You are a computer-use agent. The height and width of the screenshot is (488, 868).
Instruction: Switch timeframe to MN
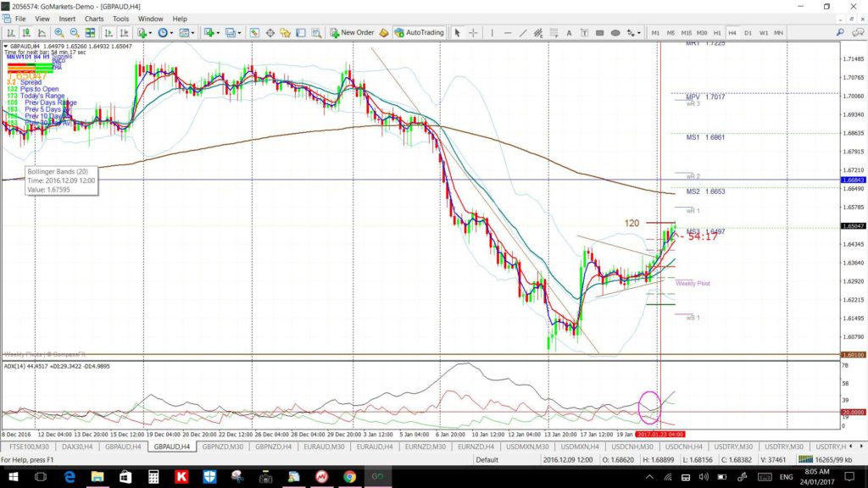pyautogui.click(x=778, y=33)
